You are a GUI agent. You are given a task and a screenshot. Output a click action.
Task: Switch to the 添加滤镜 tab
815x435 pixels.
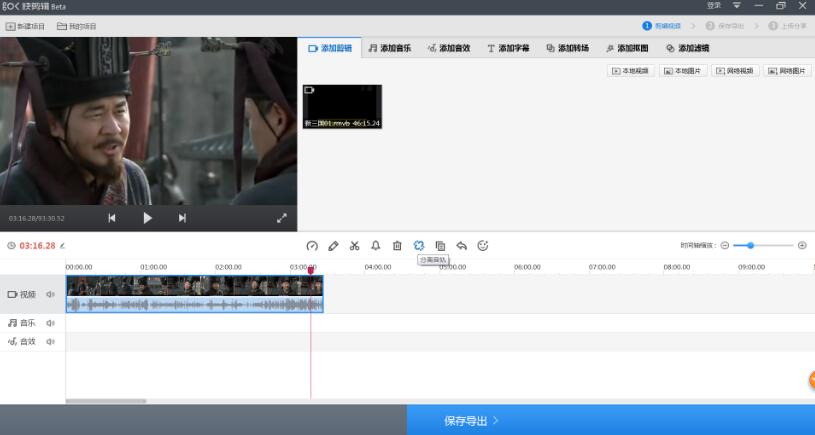click(x=687, y=48)
